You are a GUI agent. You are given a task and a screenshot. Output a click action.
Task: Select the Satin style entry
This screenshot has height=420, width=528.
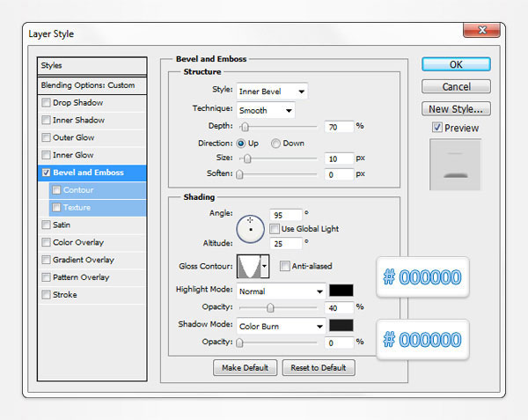tap(62, 225)
